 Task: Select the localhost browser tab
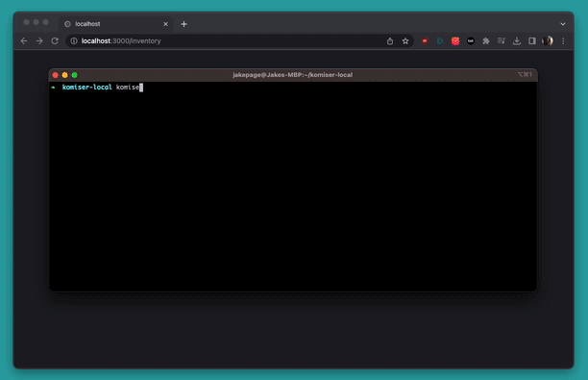115,24
